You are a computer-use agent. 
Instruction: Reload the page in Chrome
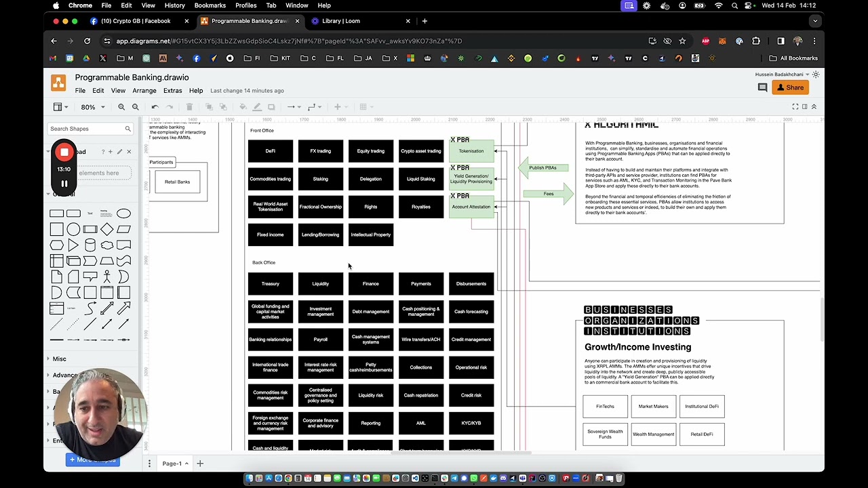[87, 41]
